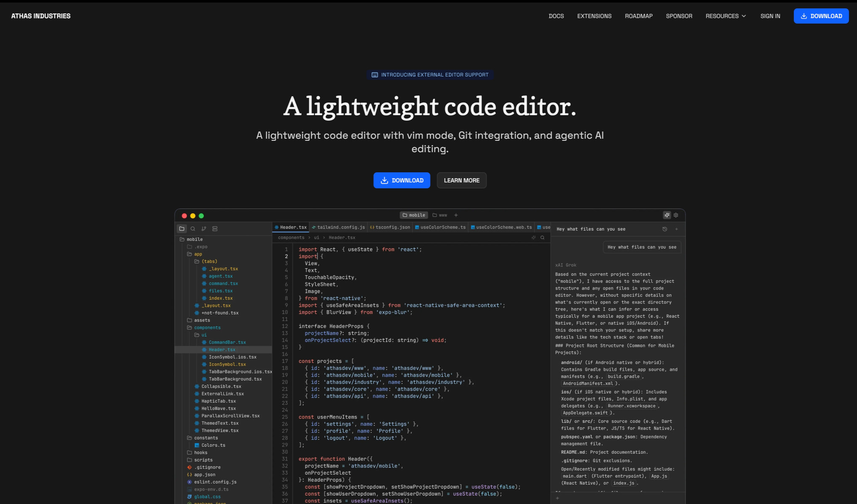
Task: Click the DOWNLOAD button next to SIGN IN
Action: pyautogui.click(x=821, y=16)
